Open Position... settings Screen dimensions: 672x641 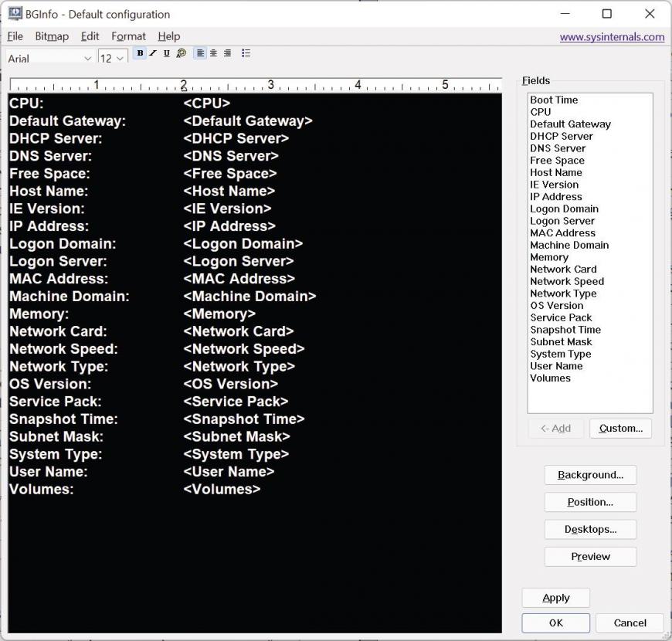(x=590, y=502)
